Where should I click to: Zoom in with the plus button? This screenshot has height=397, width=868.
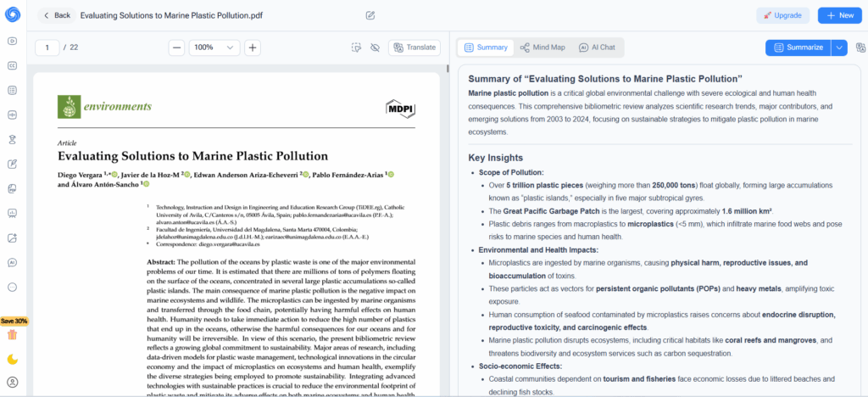(253, 48)
